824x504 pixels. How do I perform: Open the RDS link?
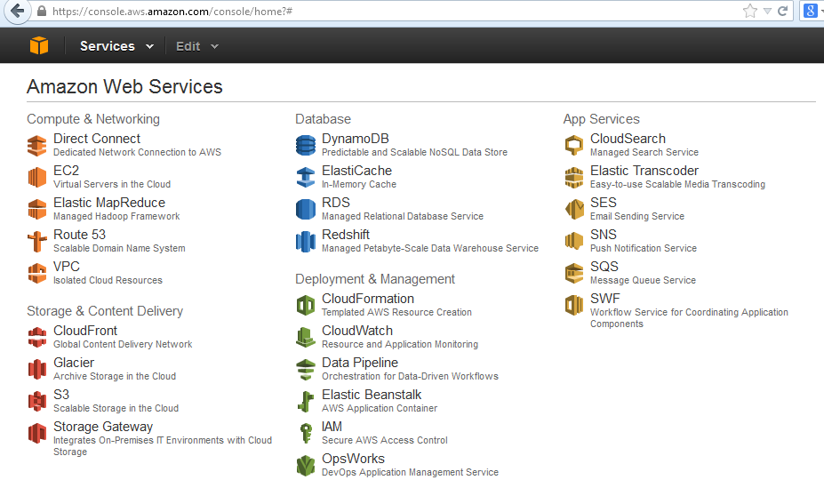coord(336,203)
